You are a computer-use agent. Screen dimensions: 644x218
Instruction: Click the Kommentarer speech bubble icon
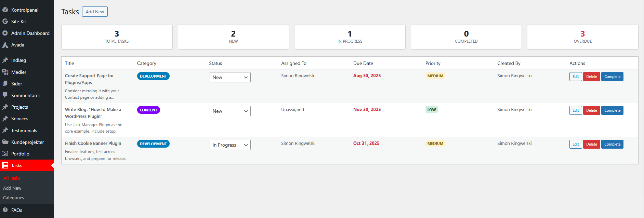click(x=5, y=95)
